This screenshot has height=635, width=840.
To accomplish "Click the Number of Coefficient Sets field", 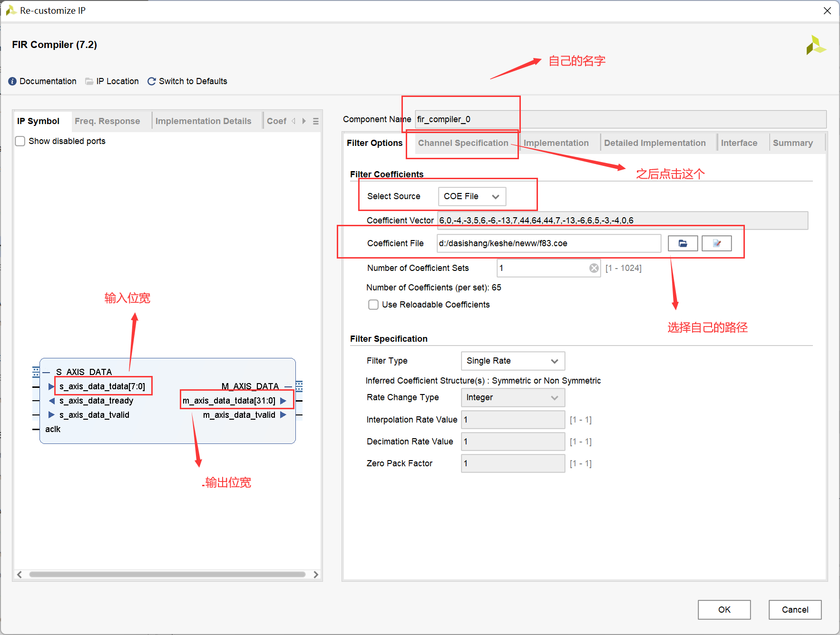I will pos(549,268).
